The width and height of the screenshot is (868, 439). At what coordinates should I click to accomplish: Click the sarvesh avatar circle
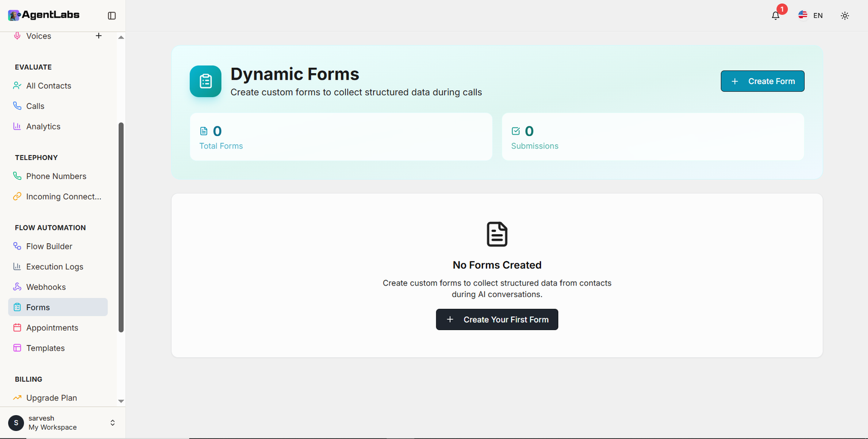tap(16, 423)
